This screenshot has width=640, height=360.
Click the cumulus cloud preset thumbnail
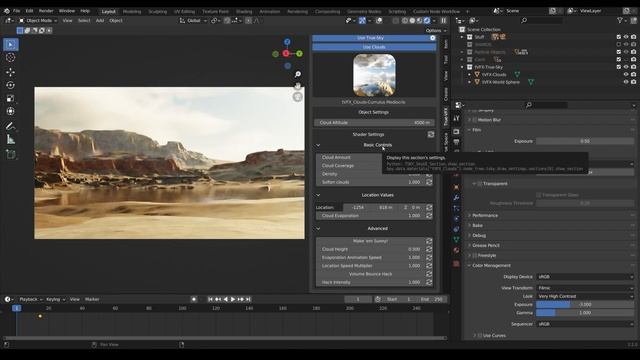pos(374,76)
